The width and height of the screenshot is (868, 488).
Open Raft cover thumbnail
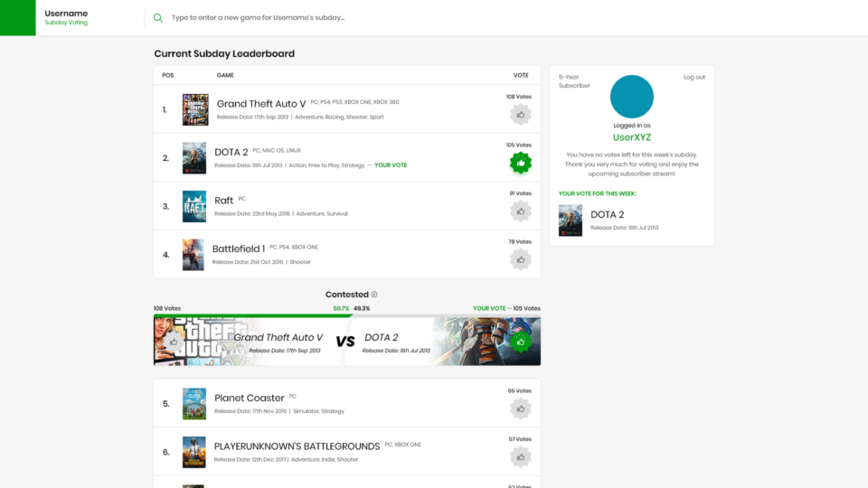[x=194, y=206]
